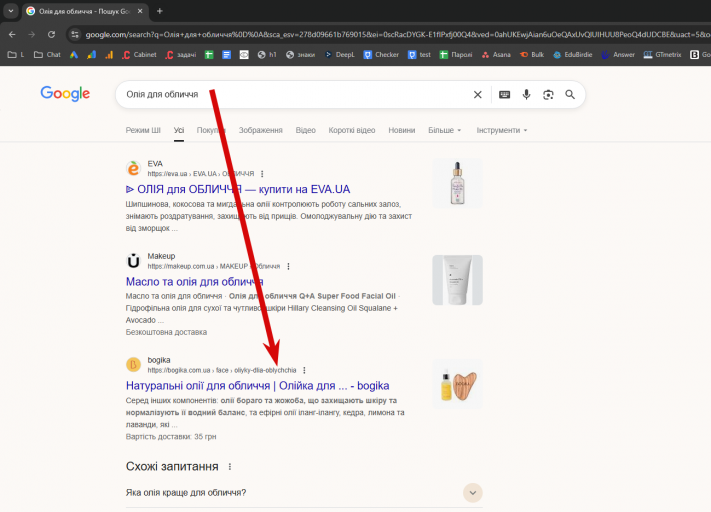The width and height of the screenshot is (711, 512).
Task: Open the three-dot menu of Makeup result
Action: [x=288, y=266]
